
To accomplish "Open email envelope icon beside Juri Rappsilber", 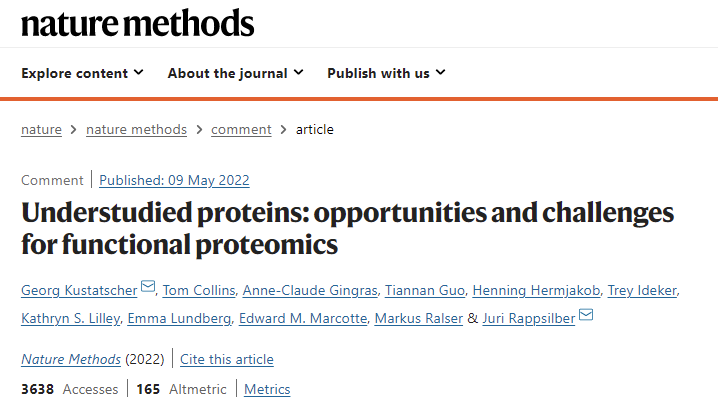I will [x=586, y=315].
